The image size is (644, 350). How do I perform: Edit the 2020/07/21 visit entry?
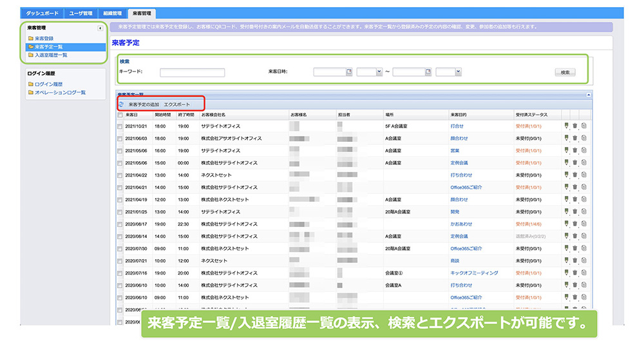point(566,260)
